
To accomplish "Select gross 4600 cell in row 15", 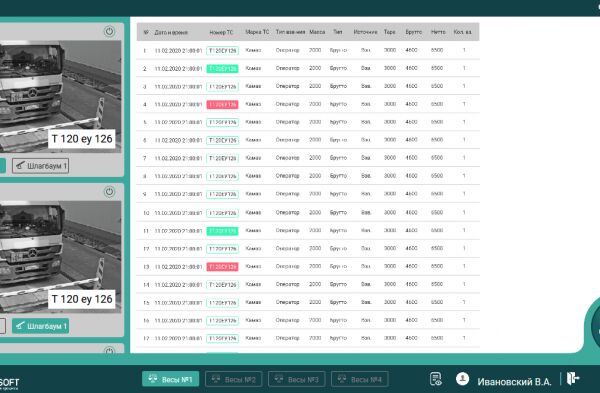I will click(411, 302).
